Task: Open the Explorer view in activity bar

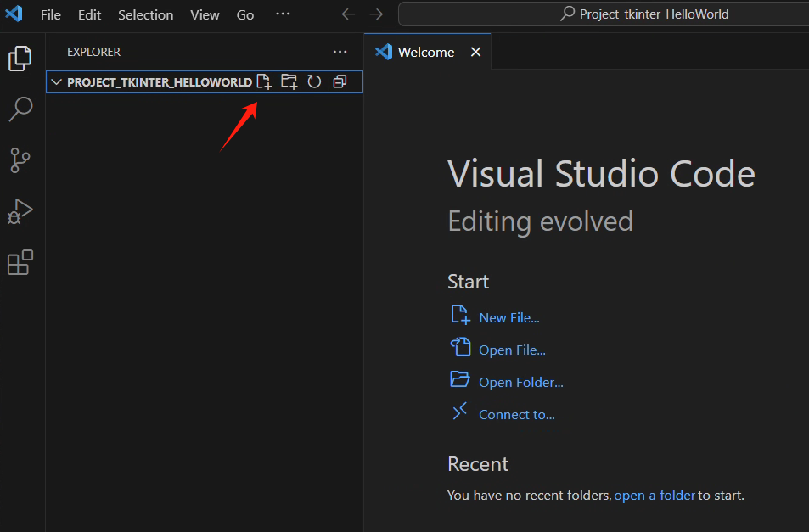Action: click(20, 58)
